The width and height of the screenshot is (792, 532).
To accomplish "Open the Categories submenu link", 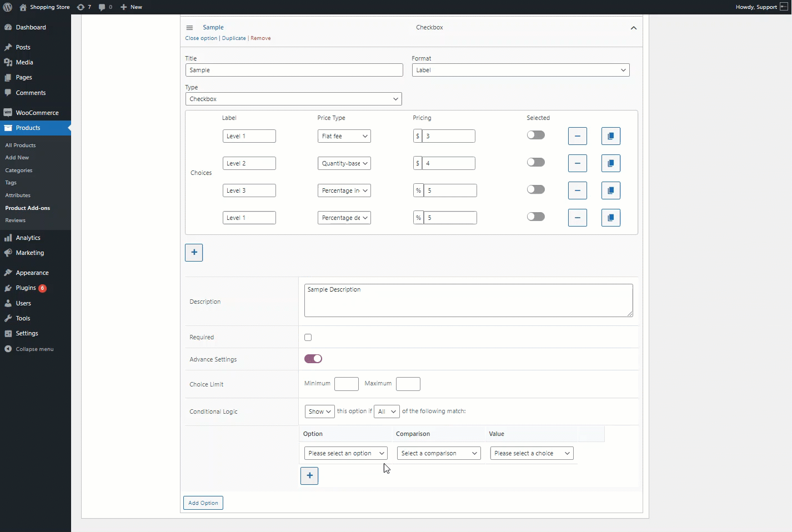I will pos(19,170).
